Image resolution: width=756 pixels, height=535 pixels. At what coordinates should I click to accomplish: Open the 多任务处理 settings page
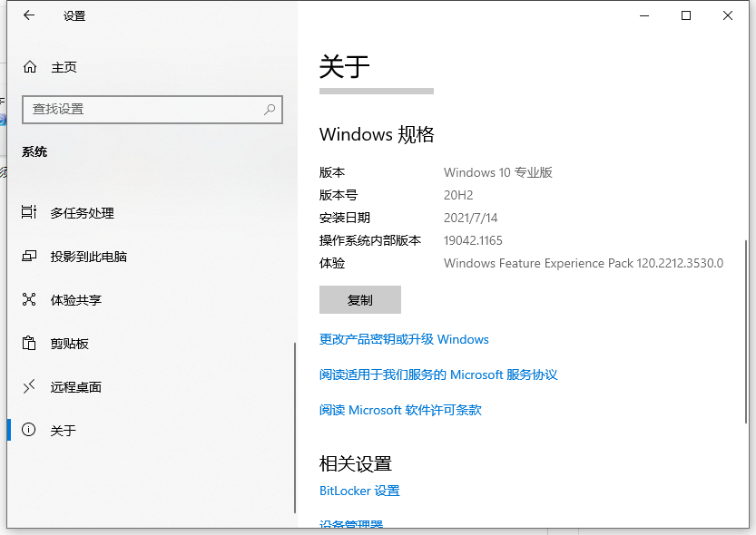tap(82, 213)
